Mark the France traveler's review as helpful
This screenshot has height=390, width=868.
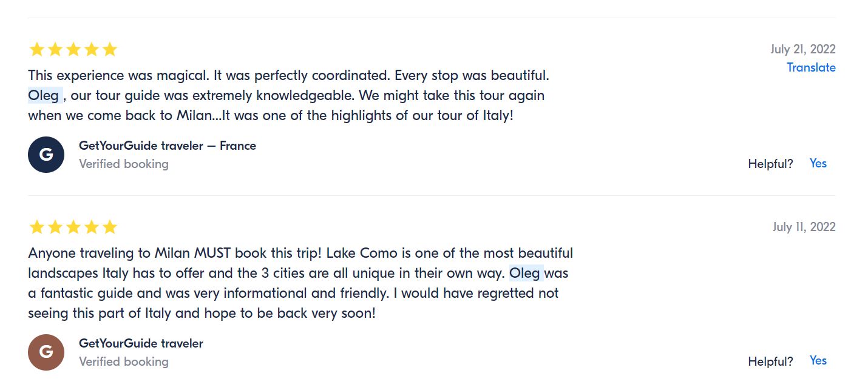click(818, 163)
